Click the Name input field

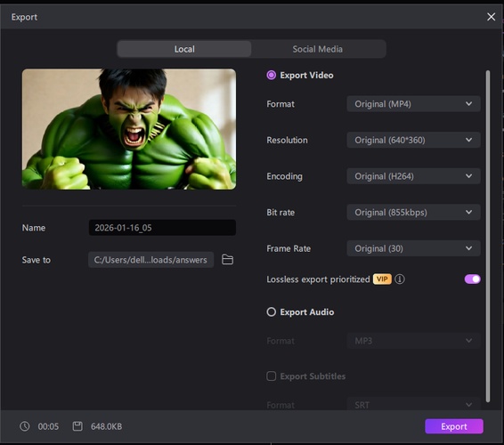pyautogui.click(x=162, y=228)
